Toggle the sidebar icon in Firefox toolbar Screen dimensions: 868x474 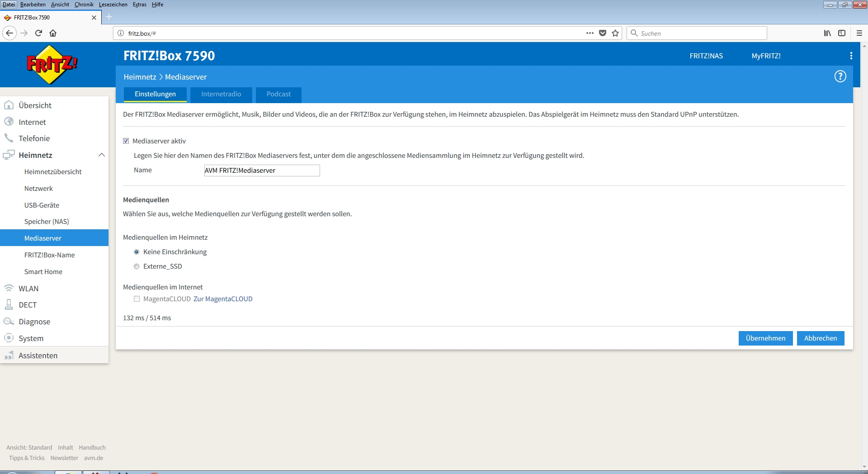pos(842,33)
